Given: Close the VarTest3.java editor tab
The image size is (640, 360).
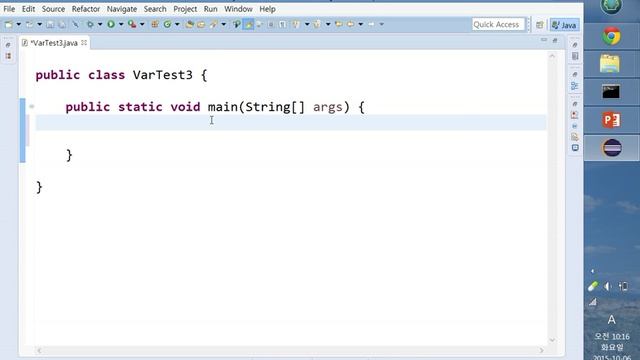Looking at the screenshot, I should pyautogui.click(x=84, y=42).
